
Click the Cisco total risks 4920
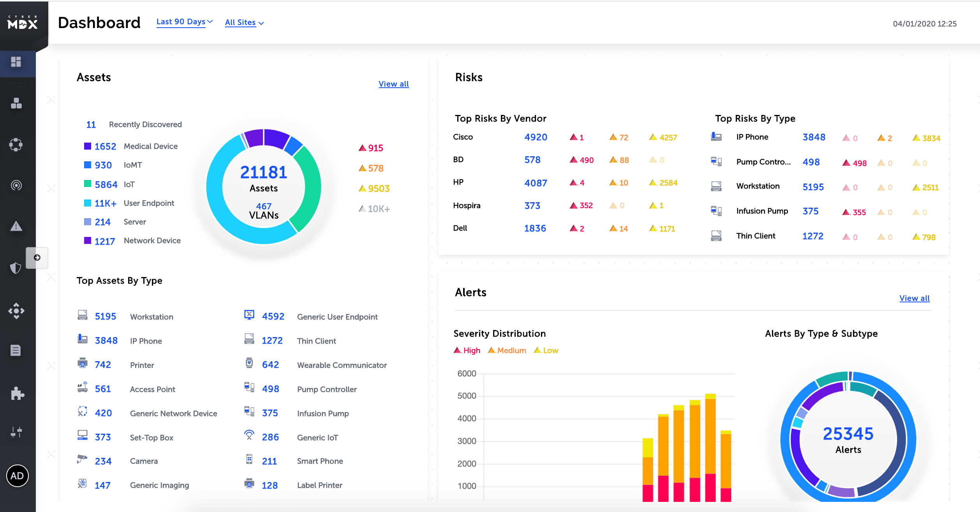click(x=536, y=137)
